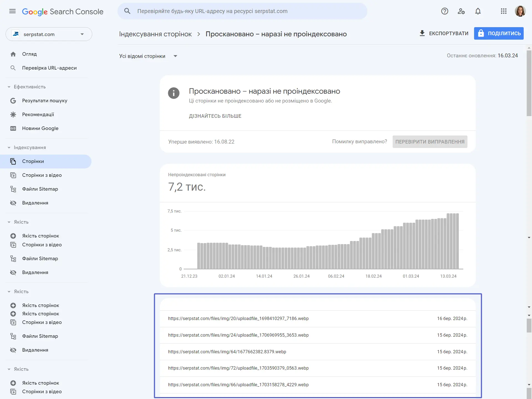
Task: Click chart date label 01.03.24
Action: click(x=411, y=276)
